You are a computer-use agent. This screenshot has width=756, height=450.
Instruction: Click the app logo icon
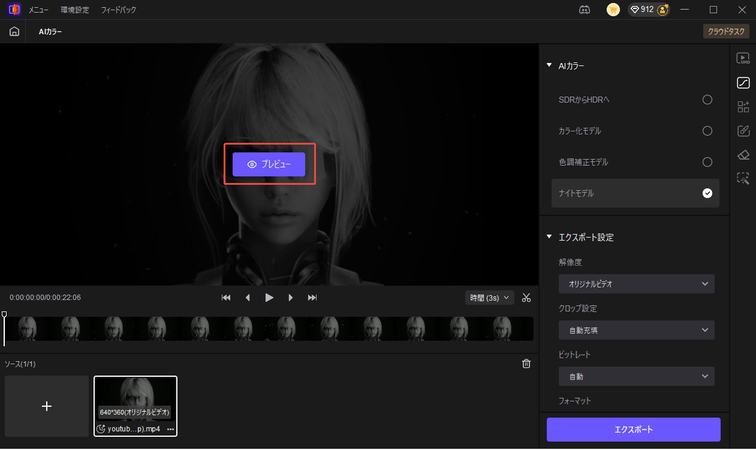click(x=14, y=9)
